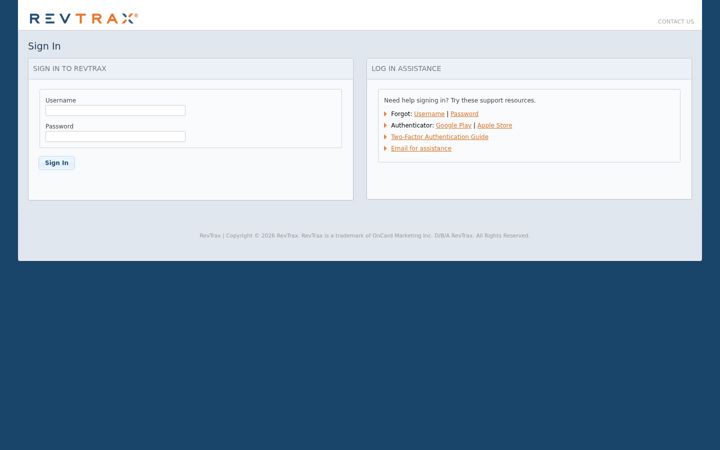Click the copyright footer text
This screenshot has height=450, width=720.
[x=364, y=236]
